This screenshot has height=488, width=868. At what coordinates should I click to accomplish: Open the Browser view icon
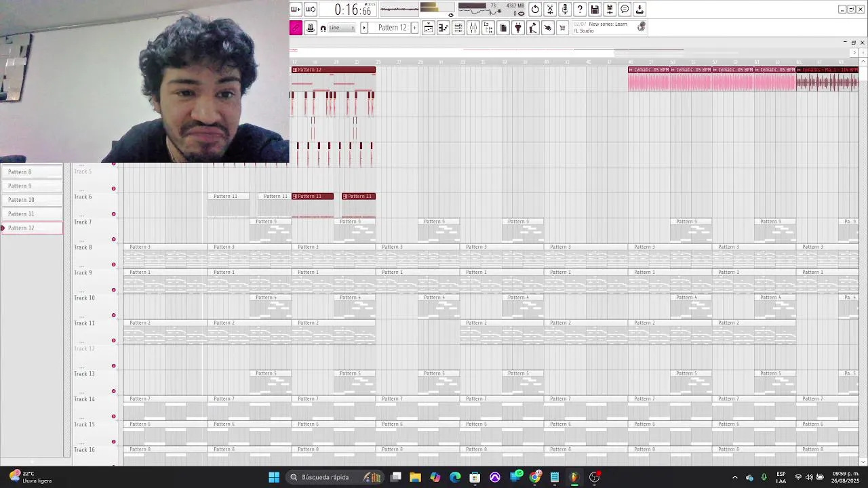pyautogui.click(x=488, y=28)
